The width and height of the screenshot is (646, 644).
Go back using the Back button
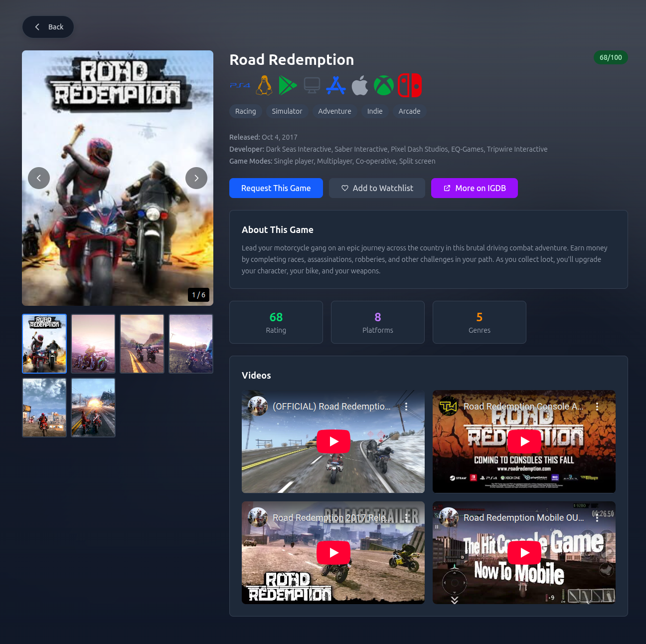point(48,27)
